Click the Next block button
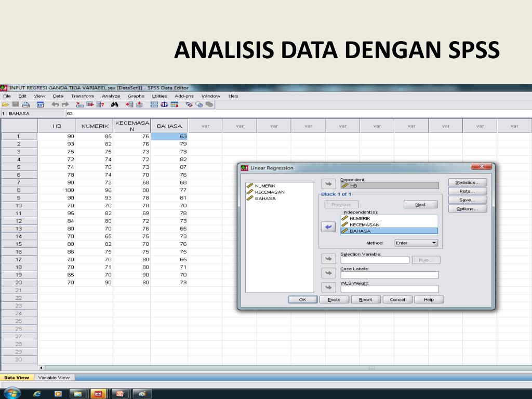The image size is (532, 399). coord(420,205)
